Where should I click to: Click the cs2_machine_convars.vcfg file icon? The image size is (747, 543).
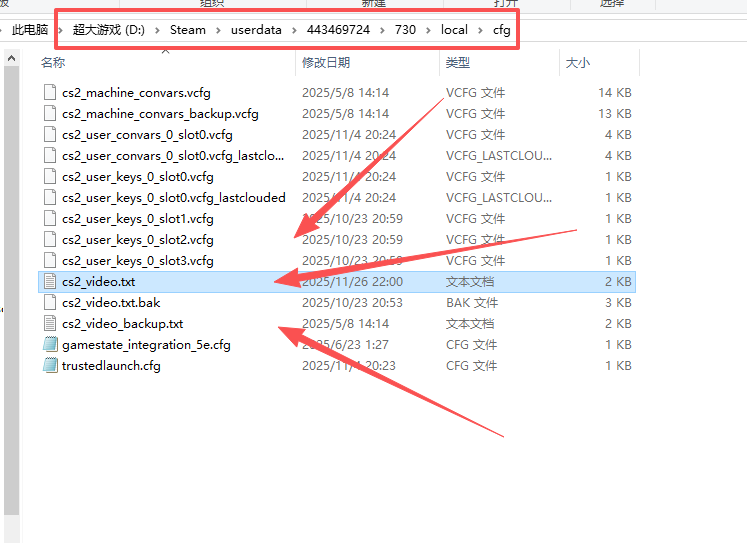[x=50, y=93]
